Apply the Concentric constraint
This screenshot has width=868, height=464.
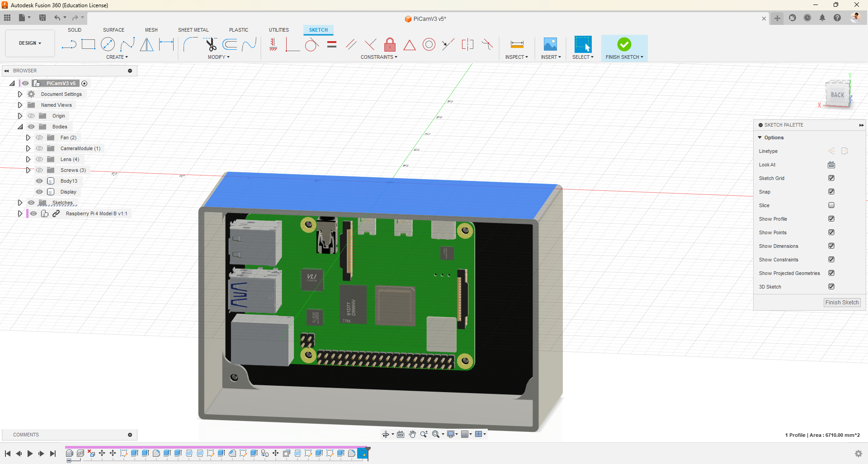[429, 44]
